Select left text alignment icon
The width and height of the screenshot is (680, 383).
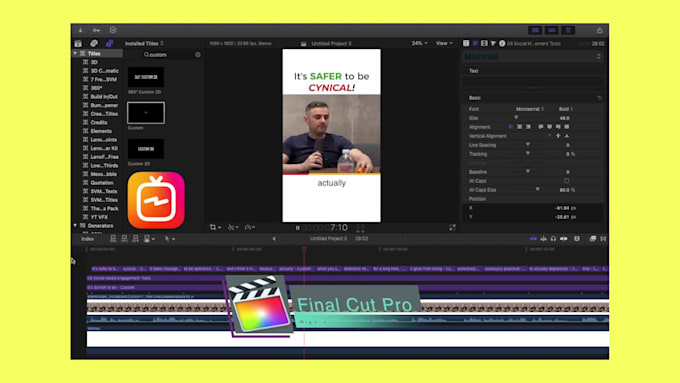511,127
